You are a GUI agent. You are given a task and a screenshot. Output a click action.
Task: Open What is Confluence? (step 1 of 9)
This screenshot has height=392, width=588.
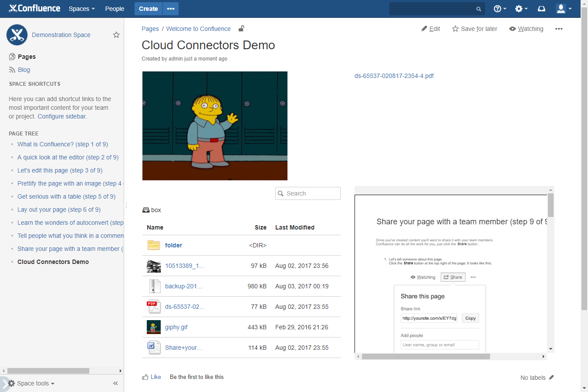point(63,144)
